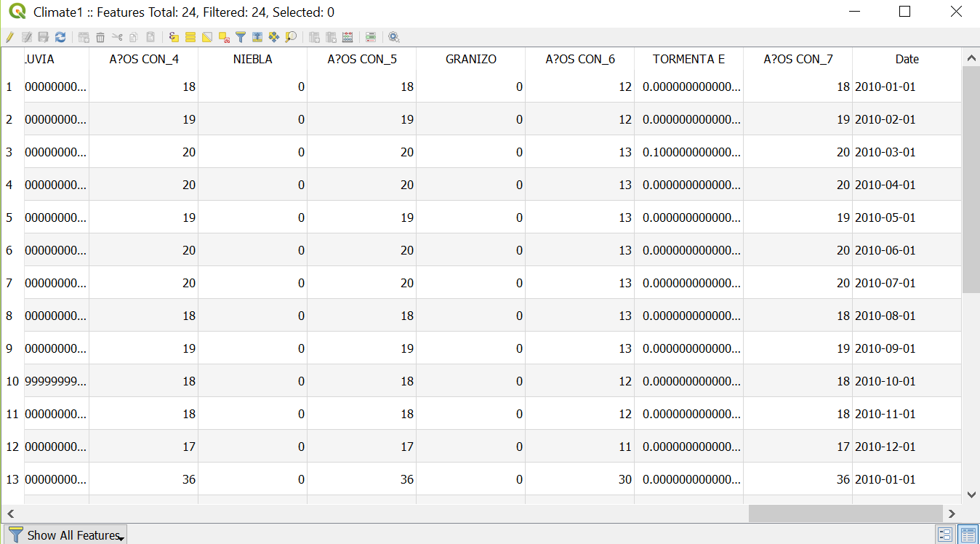The image size is (980, 544).
Task: Save edits with the floppy disk icon
Action: 44,37
